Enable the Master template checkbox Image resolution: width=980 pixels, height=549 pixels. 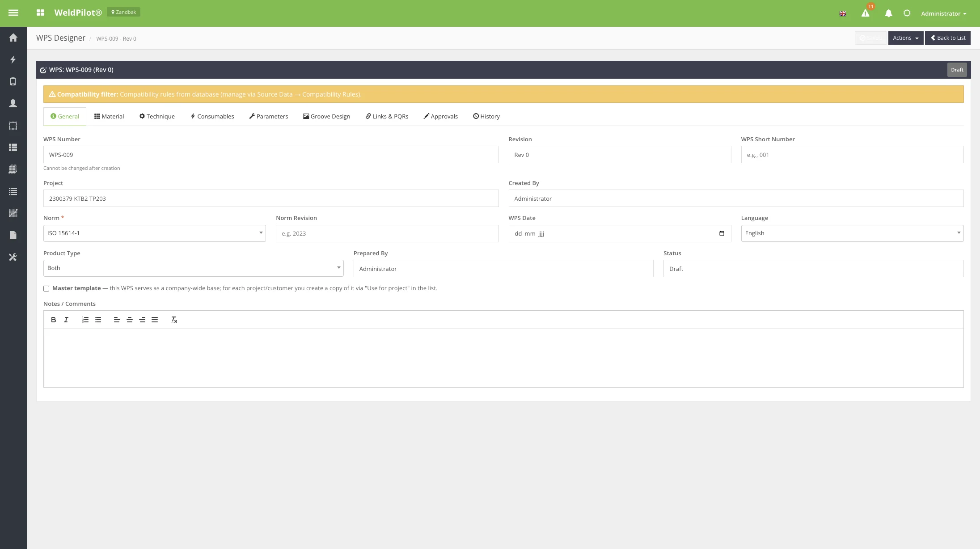pyautogui.click(x=46, y=289)
